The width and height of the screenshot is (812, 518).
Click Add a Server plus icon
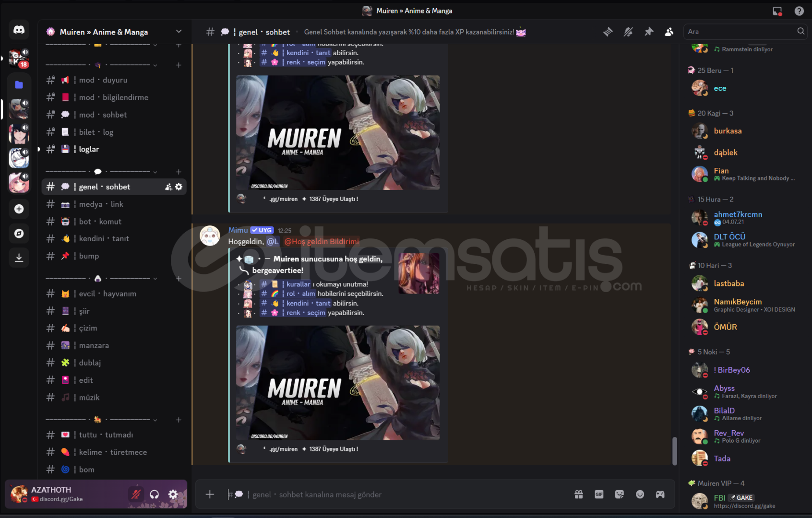click(x=19, y=209)
